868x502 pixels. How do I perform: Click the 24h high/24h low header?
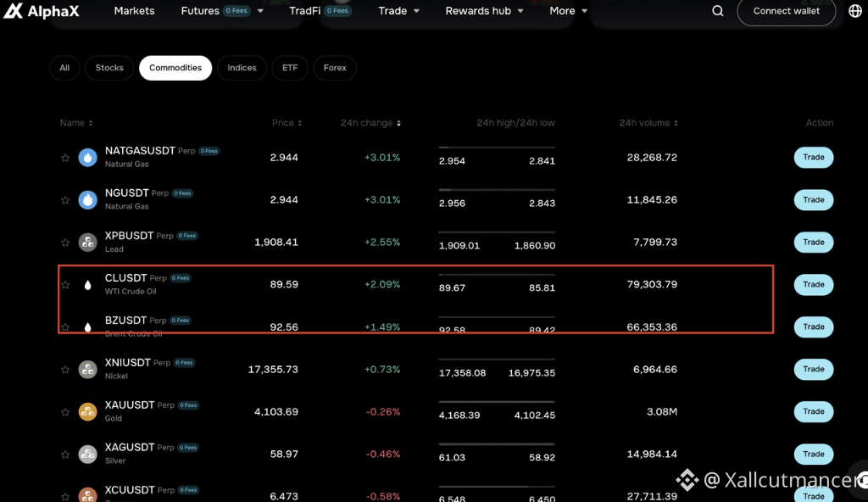(516, 123)
